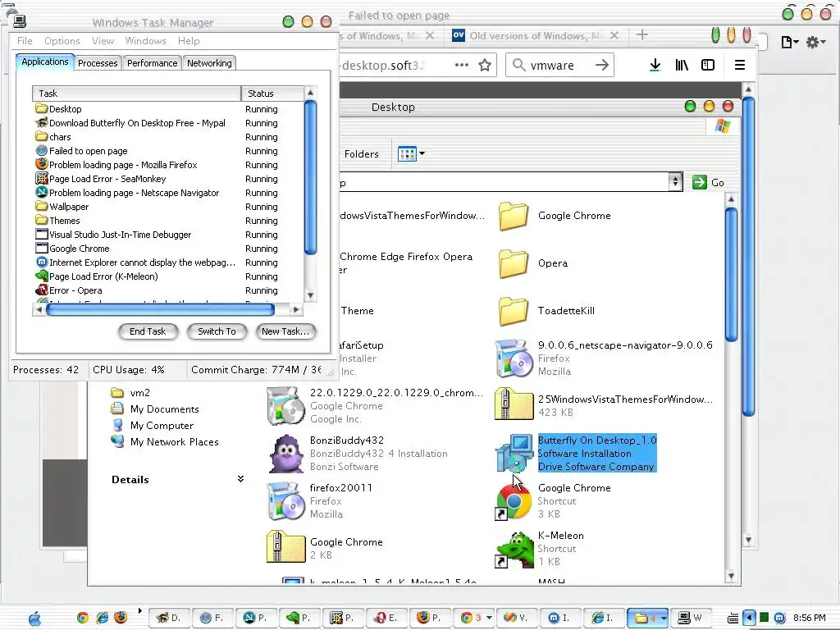This screenshot has width=840, height=630.
Task: Open the page icon dropdown in background window
Action: pos(790,42)
